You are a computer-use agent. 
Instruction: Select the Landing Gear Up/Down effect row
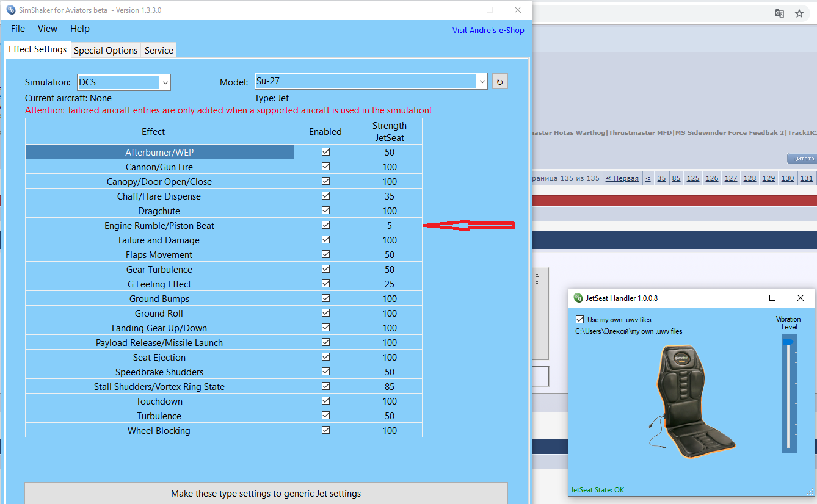coord(159,328)
